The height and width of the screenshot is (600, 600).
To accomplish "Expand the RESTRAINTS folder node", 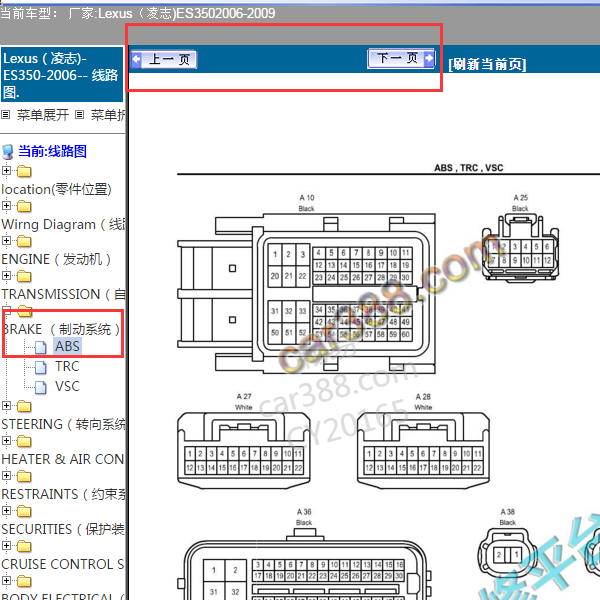I will 6,475.
